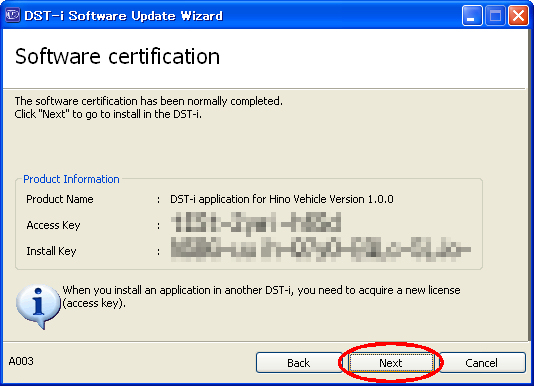Close the DST-i Software Update Wizard
Screen dimensions: 534x386
coord(518,16)
